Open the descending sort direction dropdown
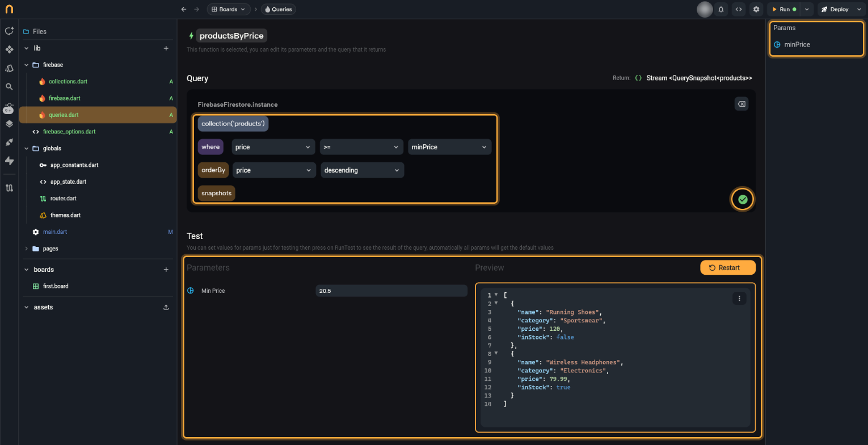 coord(363,170)
